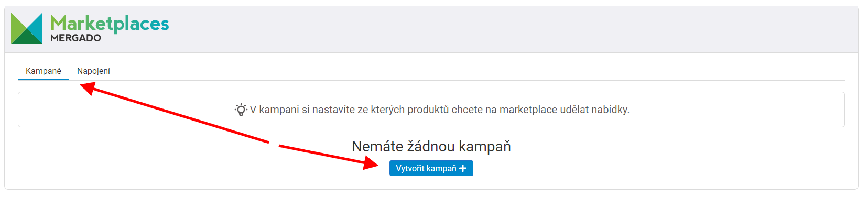Click the lightbulb hint icon

pos(241,110)
